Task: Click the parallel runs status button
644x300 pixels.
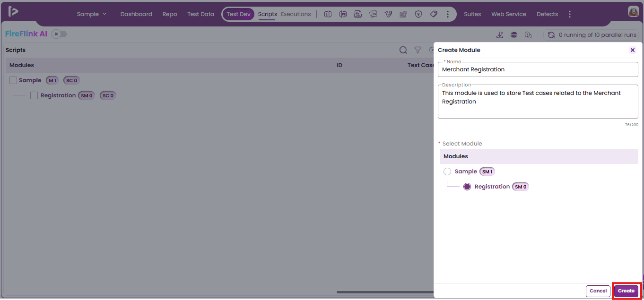Action: (591, 35)
